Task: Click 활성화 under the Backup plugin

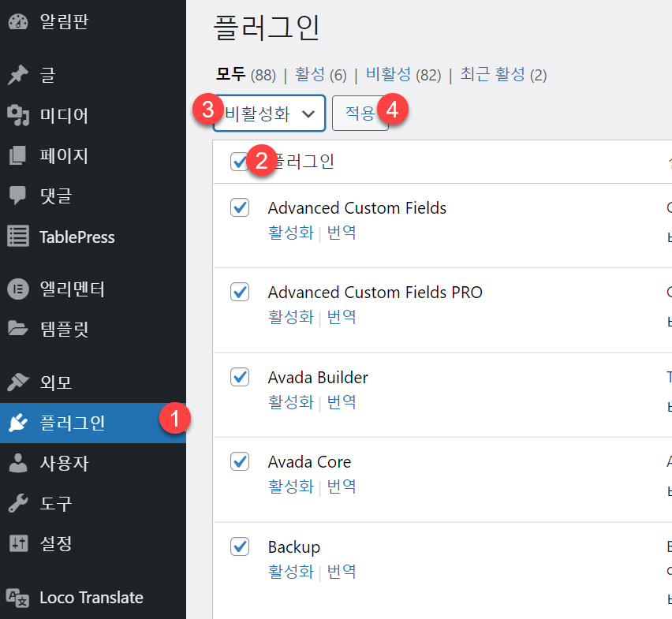Action: (291, 571)
